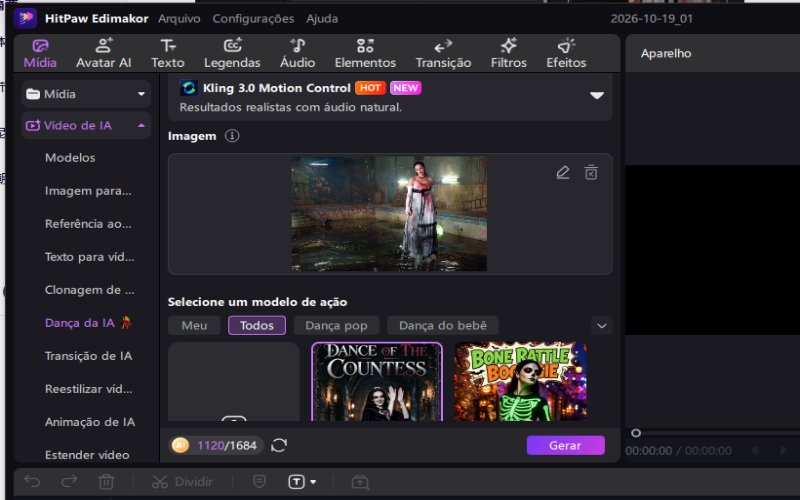800x500 pixels.
Task: Click the AI credits coin icon
Action: (x=180, y=445)
